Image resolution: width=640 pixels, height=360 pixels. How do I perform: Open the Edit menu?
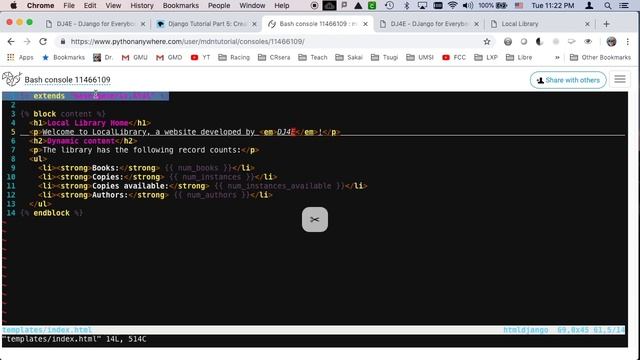point(90,6)
